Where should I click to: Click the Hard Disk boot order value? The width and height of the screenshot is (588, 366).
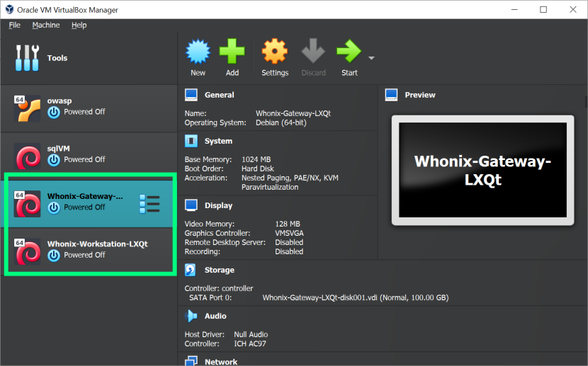tap(258, 169)
